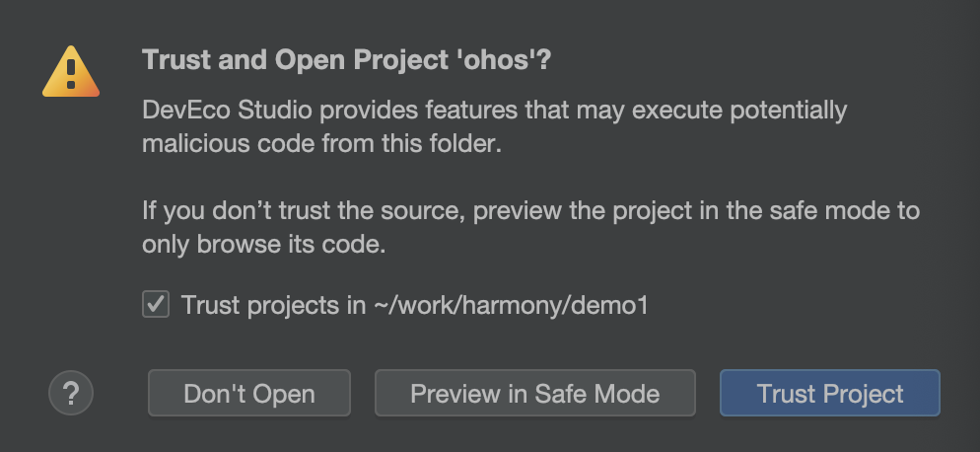Click the words 'DevEco Studio' in the message
The width and height of the screenshot is (980, 452).
228,111
